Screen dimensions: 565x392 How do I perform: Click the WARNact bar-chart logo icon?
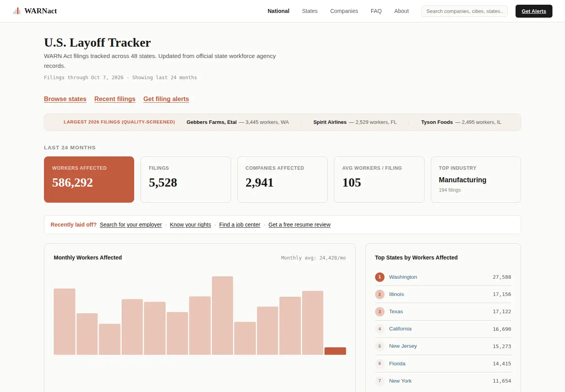tap(17, 11)
